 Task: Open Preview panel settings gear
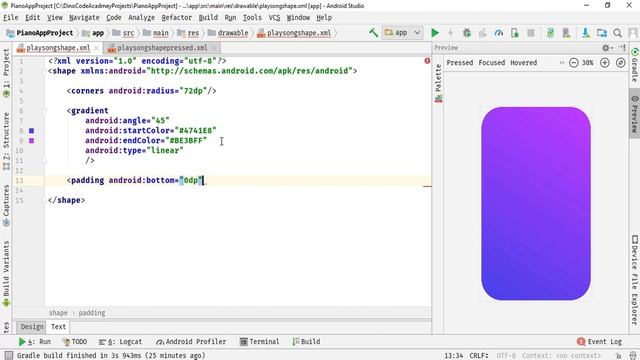(x=606, y=48)
